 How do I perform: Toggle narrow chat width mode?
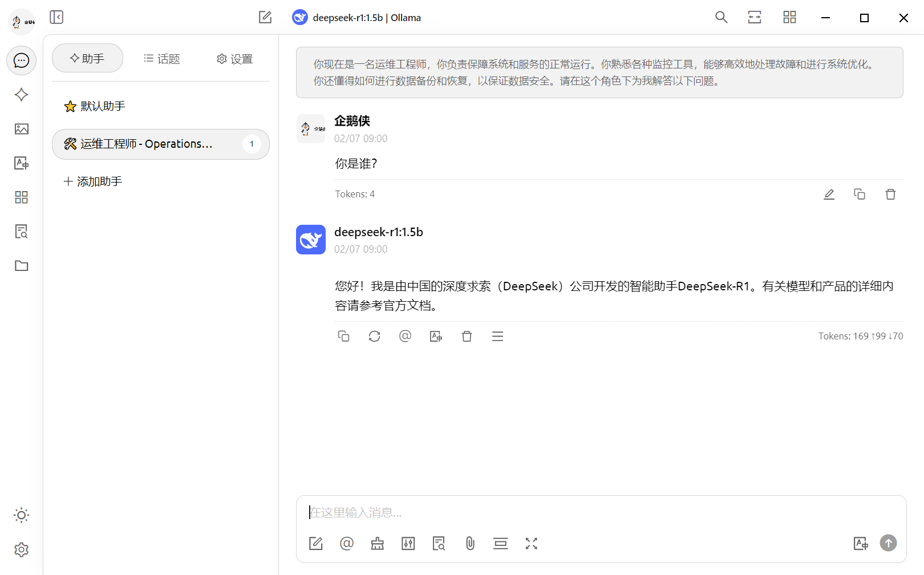755,17
